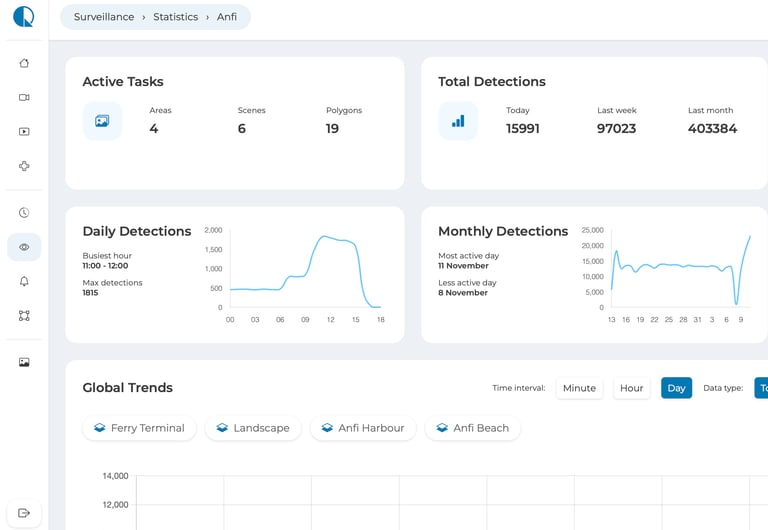
Task: Toggle the Anfi Beach area chip
Action: (473, 428)
